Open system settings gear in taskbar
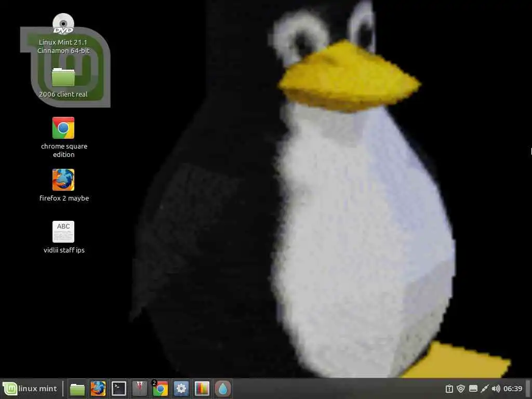Viewport: 532px width, 399px height. (181, 389)
